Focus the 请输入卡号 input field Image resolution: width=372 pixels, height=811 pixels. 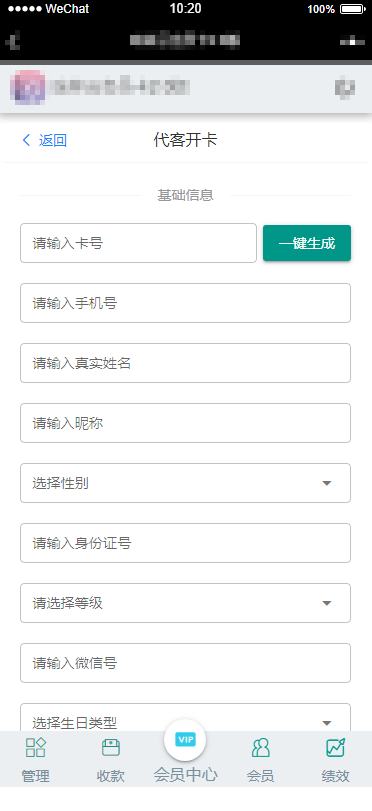[138, 243]
